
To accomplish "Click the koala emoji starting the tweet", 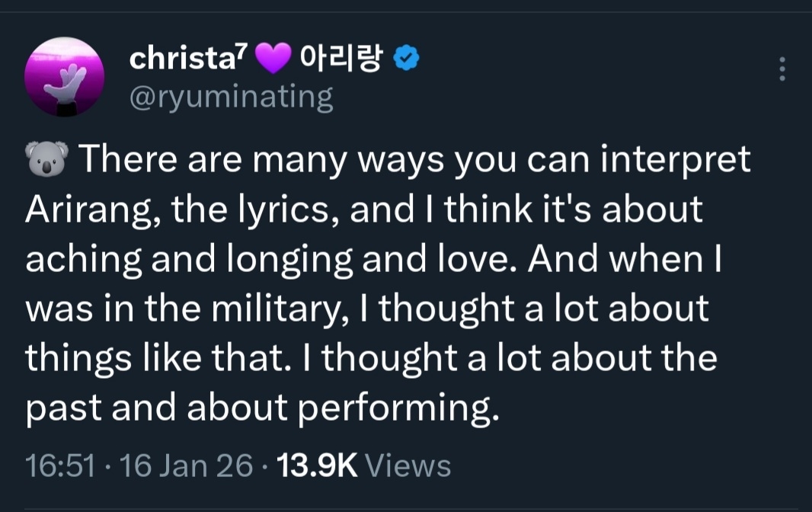I will [47, 160].
